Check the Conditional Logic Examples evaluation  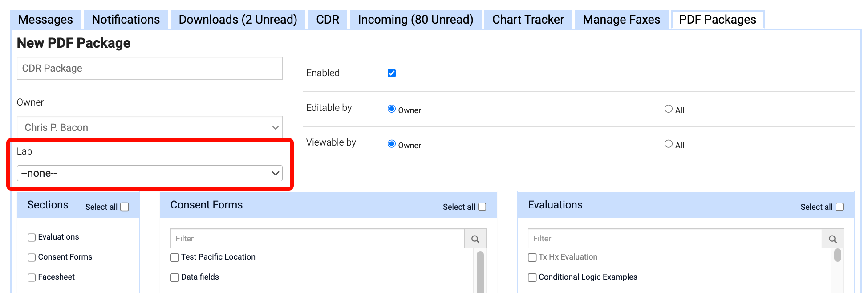click(532, 277)
